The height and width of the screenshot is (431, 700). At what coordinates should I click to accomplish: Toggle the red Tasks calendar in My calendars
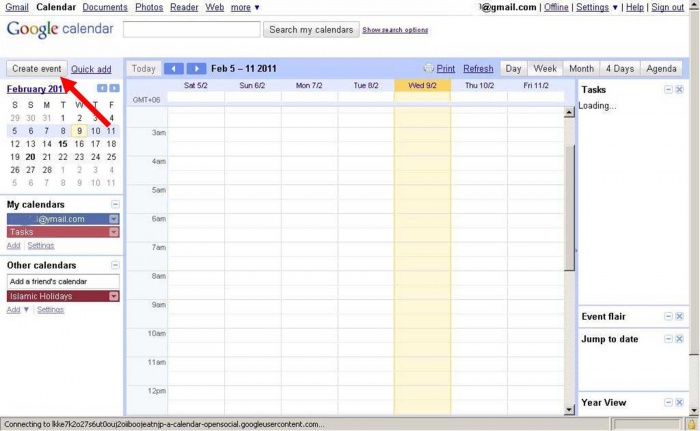click(58, 232)
